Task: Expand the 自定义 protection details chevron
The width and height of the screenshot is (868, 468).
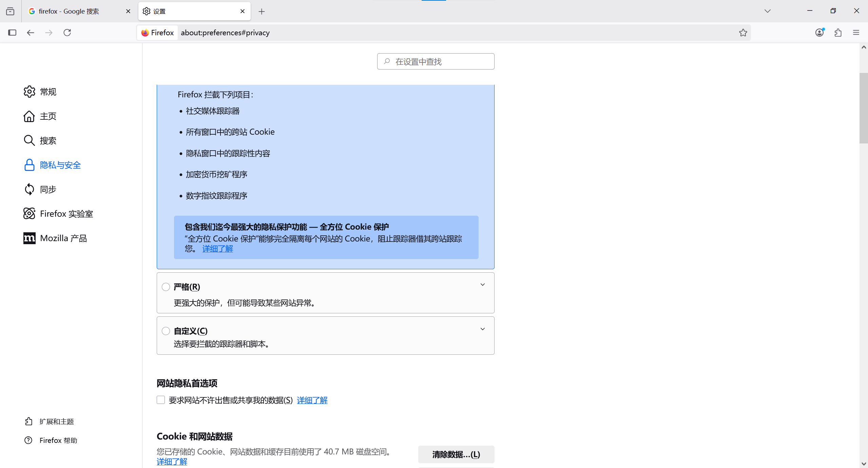Action: 482,329
